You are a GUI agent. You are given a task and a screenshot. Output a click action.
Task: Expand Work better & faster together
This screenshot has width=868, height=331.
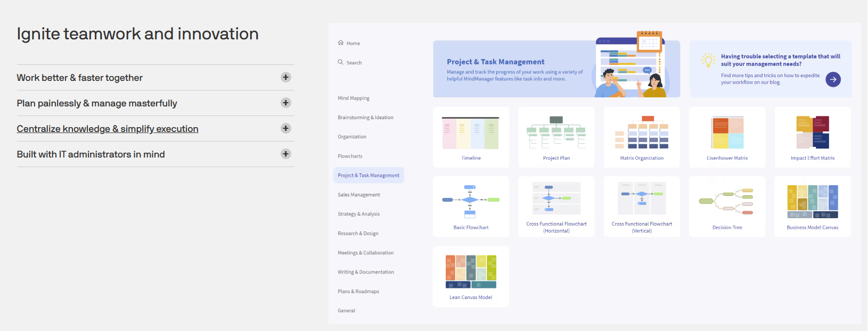286,77
